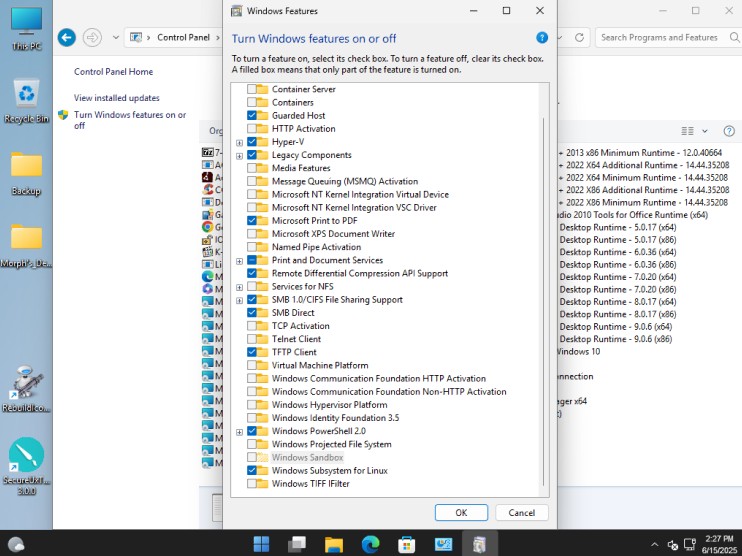742x556 pixels.
Task: Enable the Media Features checkbox
Action: click(x=252, y=168)
